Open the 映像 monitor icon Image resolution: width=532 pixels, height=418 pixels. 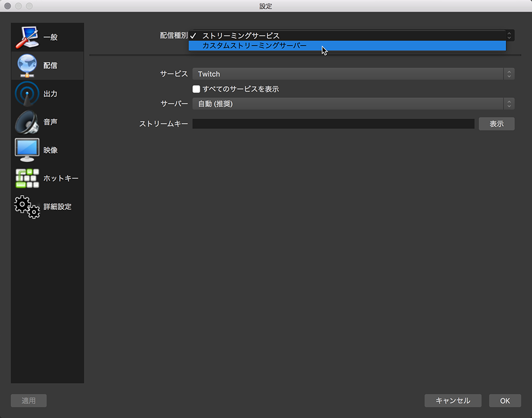[27, 150]
